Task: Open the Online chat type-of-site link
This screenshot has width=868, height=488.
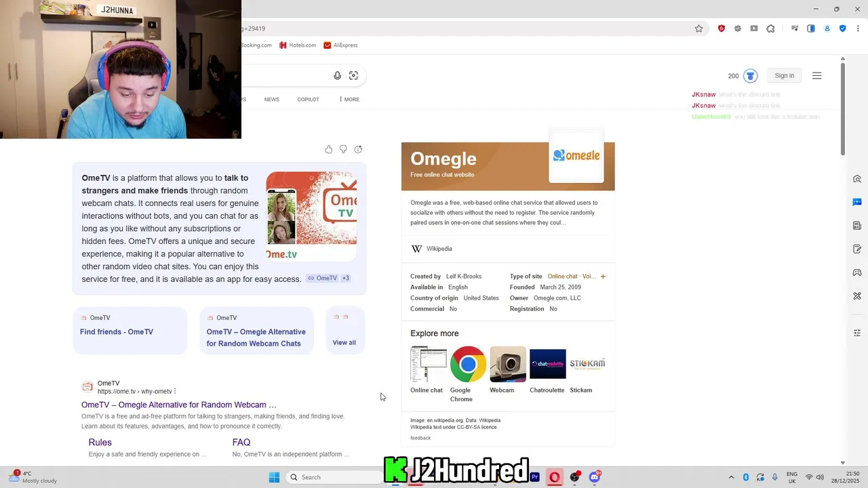Action: pos(562,277)
